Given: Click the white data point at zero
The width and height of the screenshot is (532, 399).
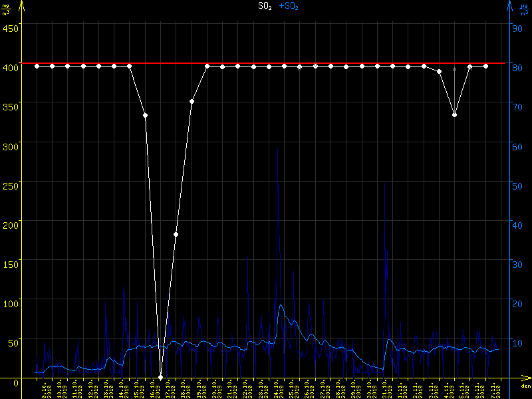Looking at the screenshot, I should pos(160,377).
